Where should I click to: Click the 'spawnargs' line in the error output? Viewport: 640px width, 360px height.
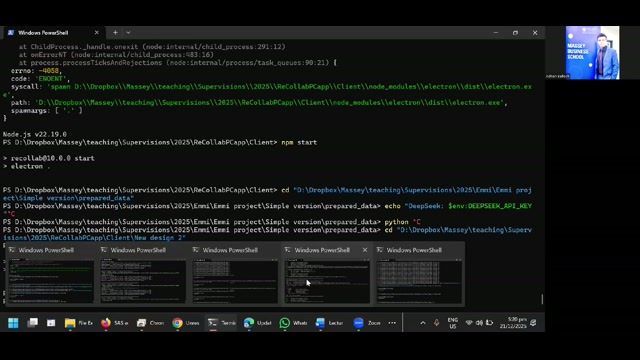[47, 111]
